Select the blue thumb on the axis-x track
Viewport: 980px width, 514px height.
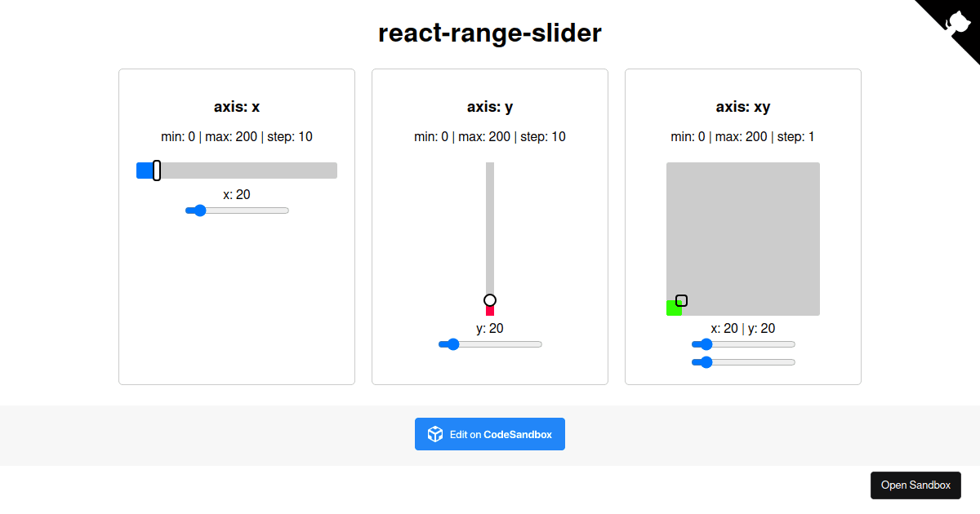[x=145, y=170]
